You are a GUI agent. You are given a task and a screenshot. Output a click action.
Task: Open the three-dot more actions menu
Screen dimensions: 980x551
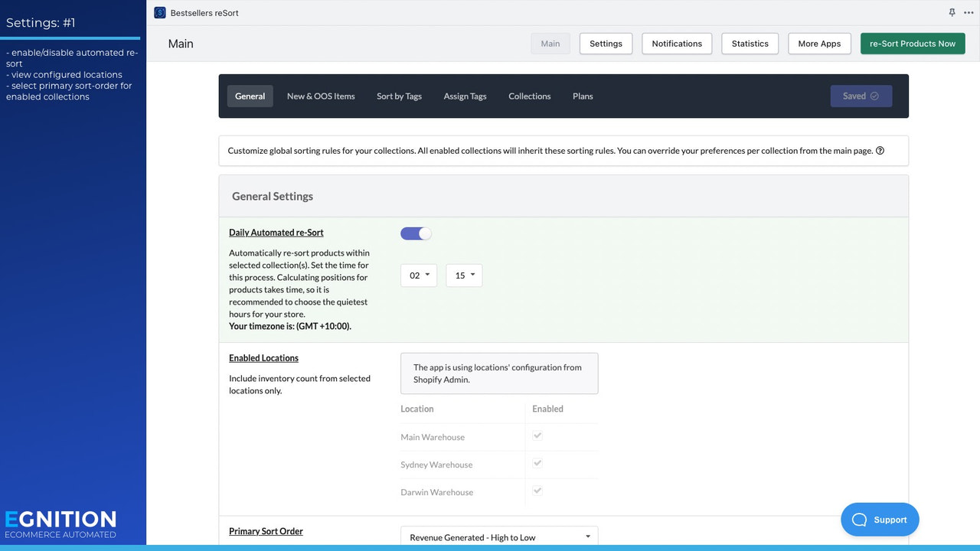[x=969, y=12]
